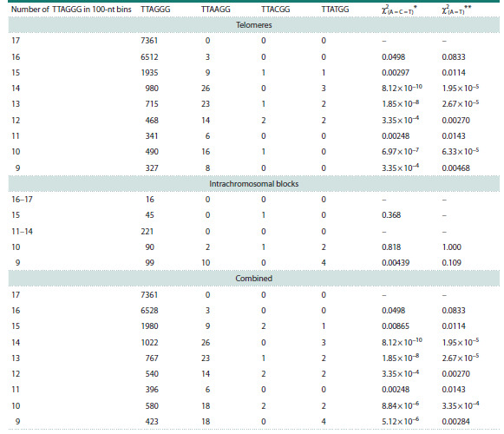
Task: Select the 221 cell
Action: [x=147, y=232]
